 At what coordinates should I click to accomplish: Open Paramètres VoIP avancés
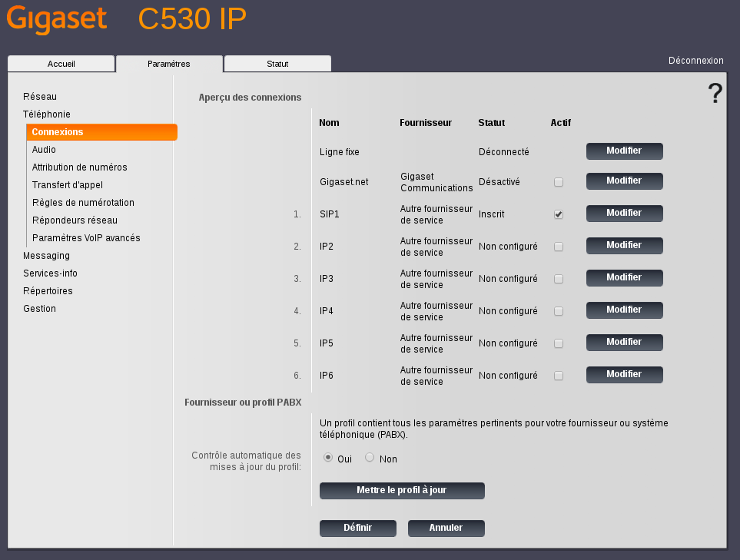[86, 238]
